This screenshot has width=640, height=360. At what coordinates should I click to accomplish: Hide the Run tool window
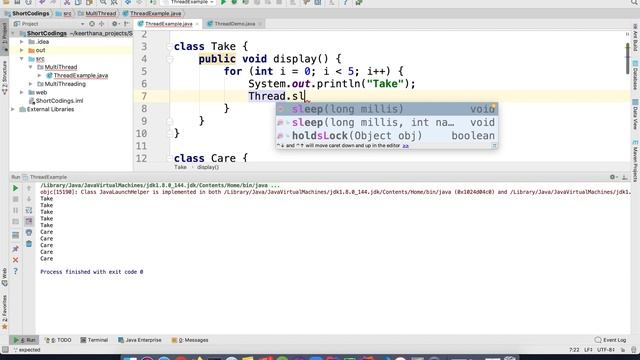pyautogui.click(x=624, y=177)
